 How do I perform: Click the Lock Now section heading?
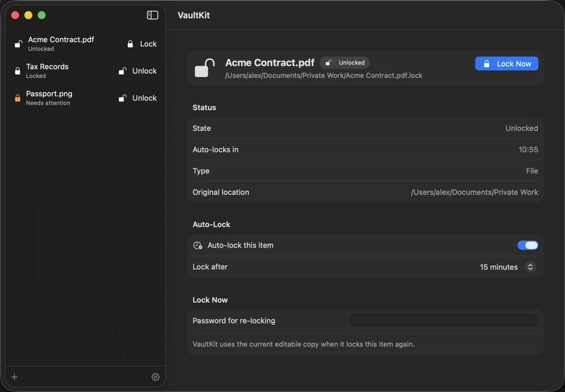[210, 300]
